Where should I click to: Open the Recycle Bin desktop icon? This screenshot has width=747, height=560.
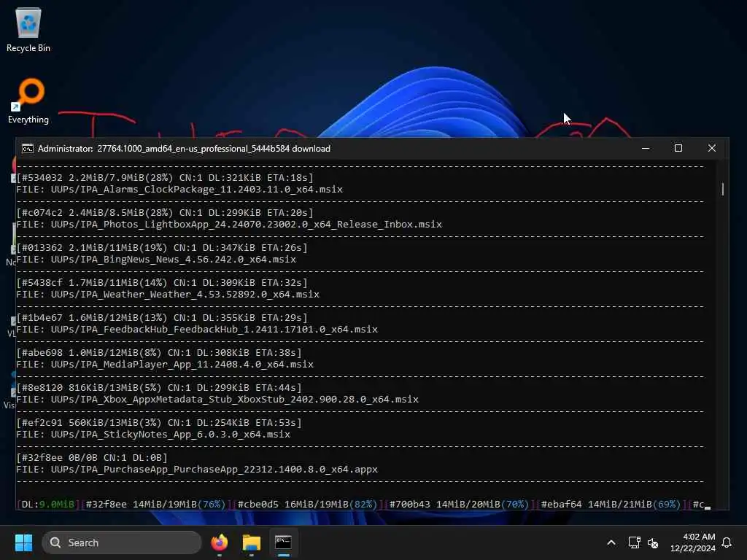28,29
